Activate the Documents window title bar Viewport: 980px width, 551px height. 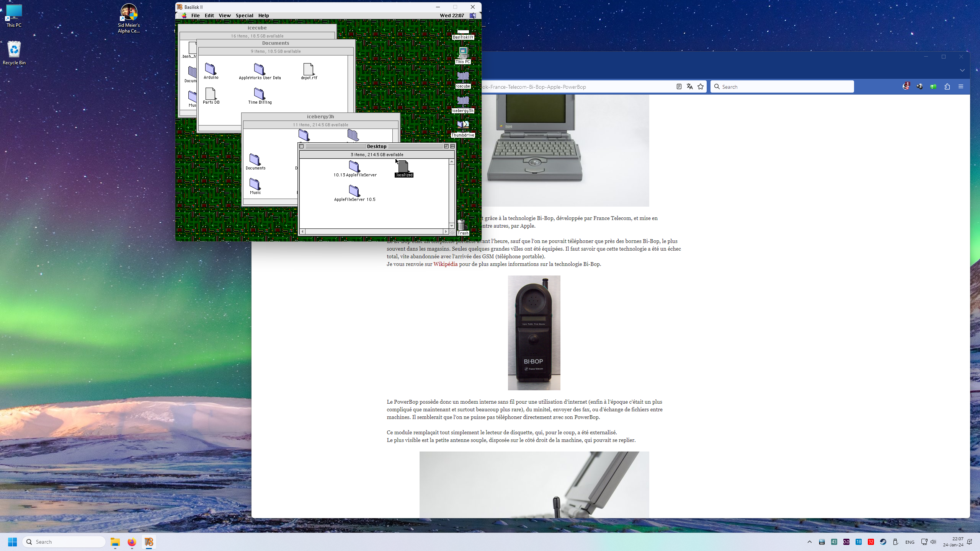click(x=276, y=43)
